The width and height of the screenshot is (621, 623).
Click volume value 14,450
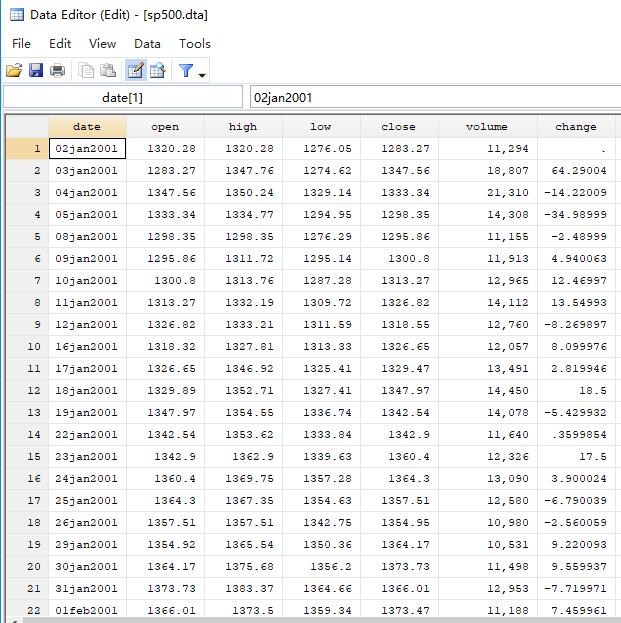click(488, 391)
